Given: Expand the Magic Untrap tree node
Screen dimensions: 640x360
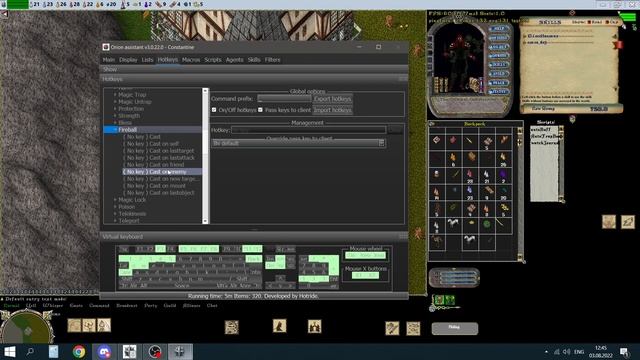Looking at the screenshot, I should [115, 102].
